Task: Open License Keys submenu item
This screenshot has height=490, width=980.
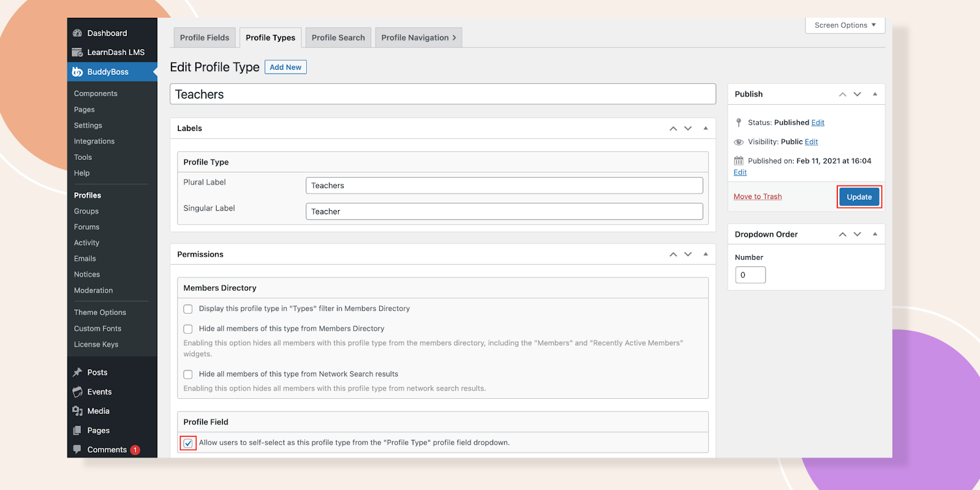Action: [96, 345]
